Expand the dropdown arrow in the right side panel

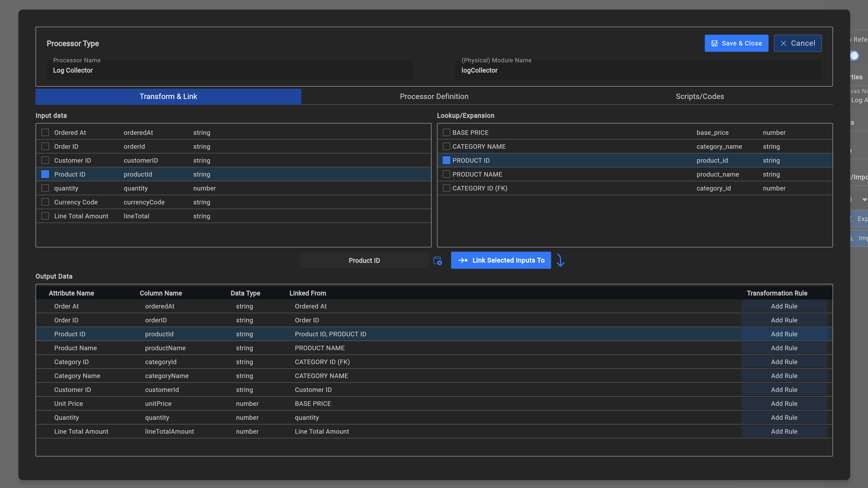tap(864, 200)
